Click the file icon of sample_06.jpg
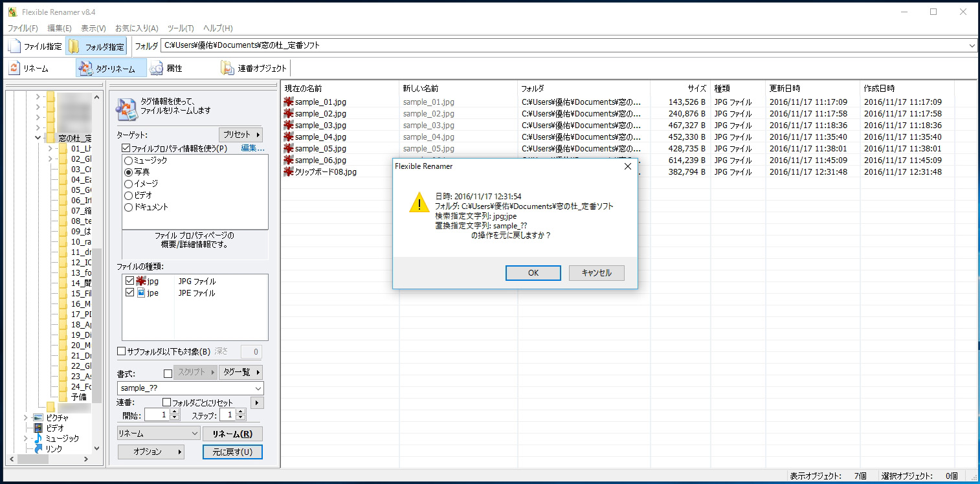This screenshot has width=980, height=484. [289, 160]
